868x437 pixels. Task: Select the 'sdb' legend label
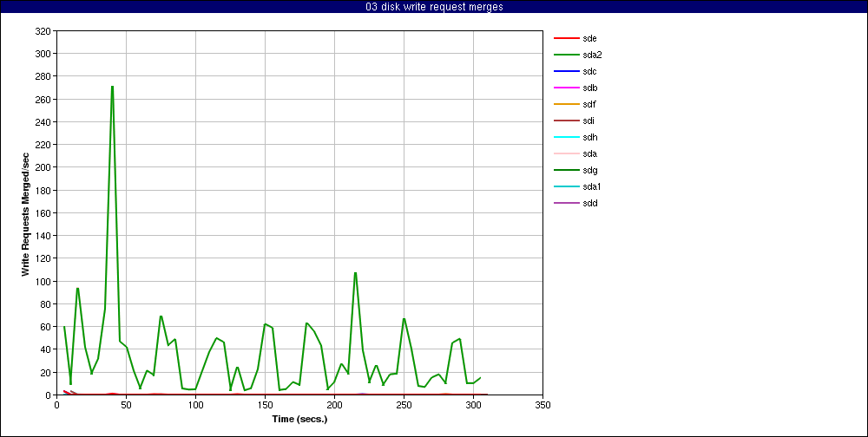click(589, 88)
